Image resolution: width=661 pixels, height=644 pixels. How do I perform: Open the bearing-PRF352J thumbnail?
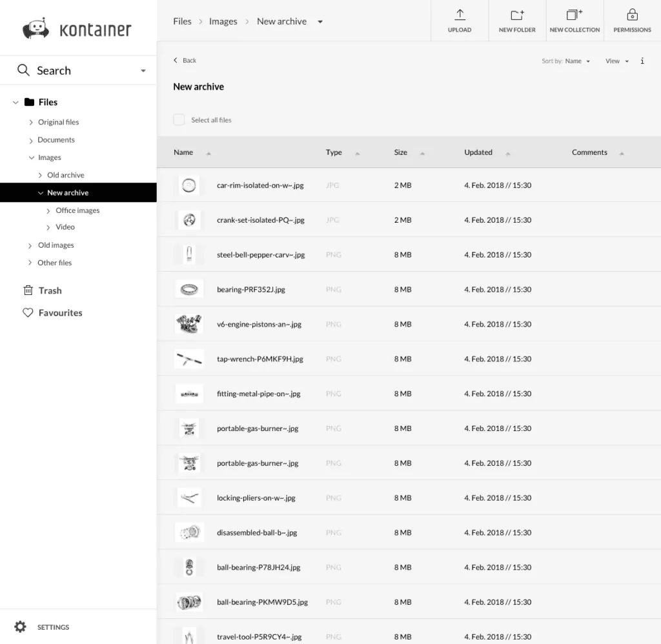(189, 289)
